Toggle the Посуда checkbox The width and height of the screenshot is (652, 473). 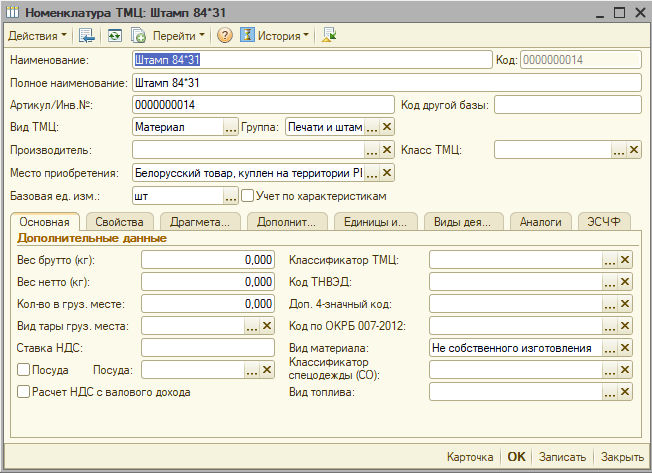(24, 370)
